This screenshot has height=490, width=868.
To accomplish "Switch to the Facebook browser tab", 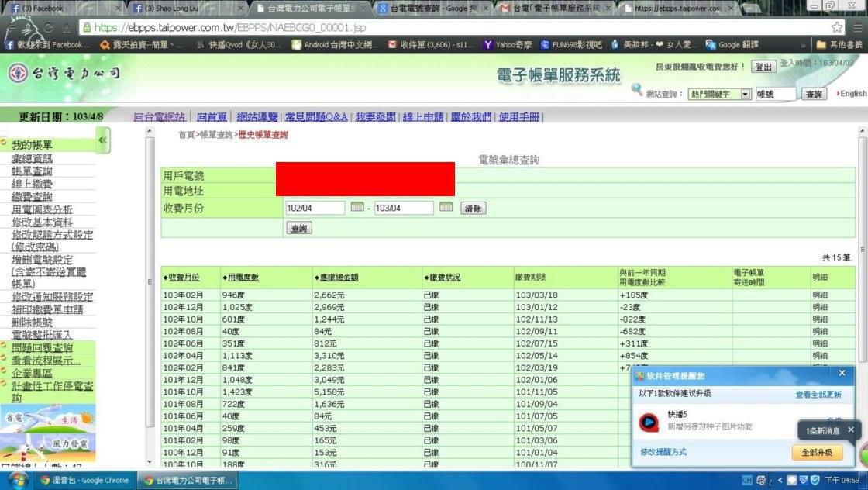I will click(x=39, y=9).
